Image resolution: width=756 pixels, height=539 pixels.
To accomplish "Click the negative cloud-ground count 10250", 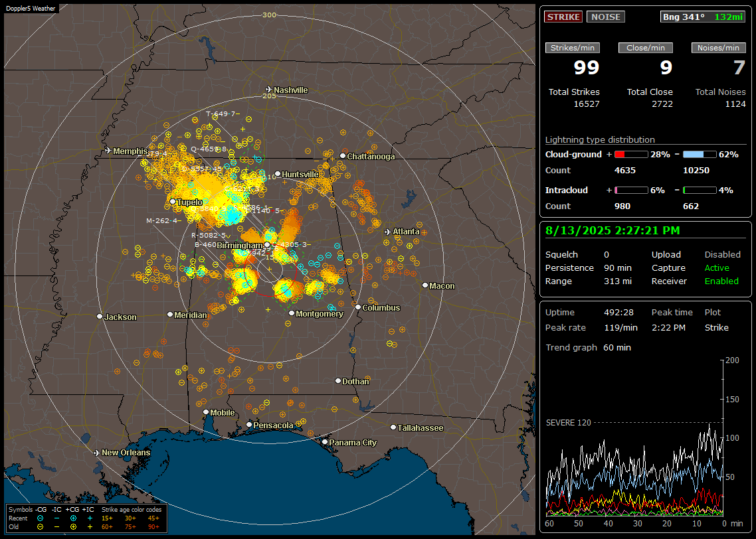I will [x=696, y=171].
